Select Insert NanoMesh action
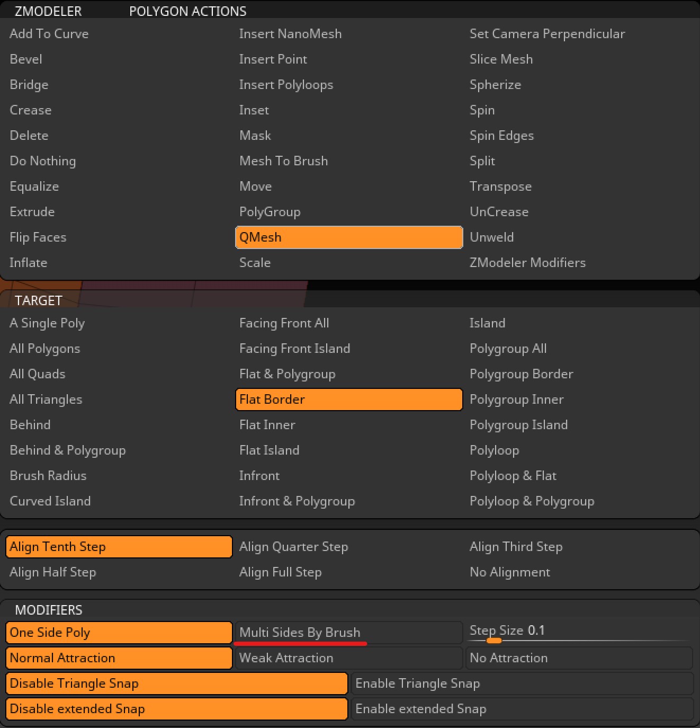Viewport: 700px width, 728px height. click(290, 33)
